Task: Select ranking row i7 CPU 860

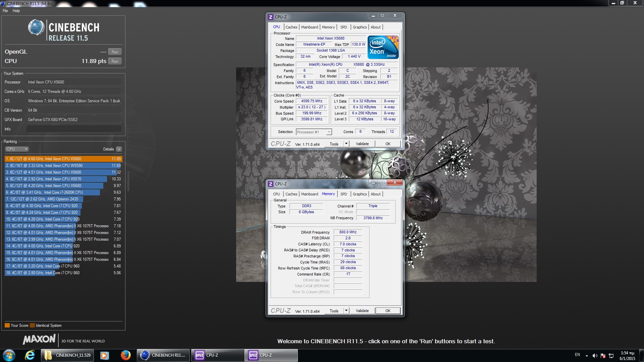Action: [x=63, y=273]
